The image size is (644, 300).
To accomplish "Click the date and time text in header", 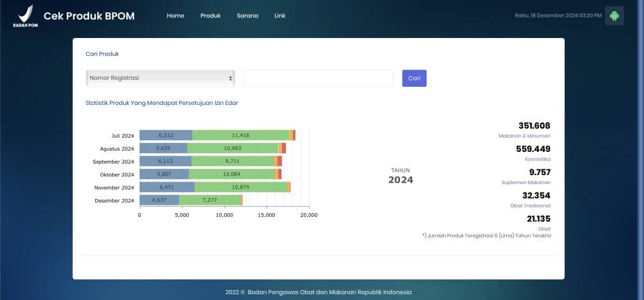I will point(558,15).
